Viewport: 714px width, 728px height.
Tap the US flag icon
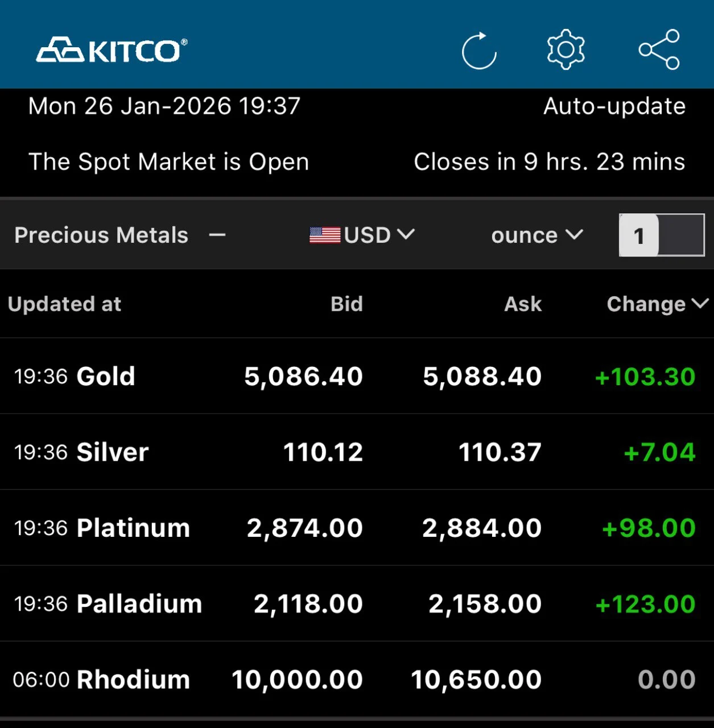(325, 235)
